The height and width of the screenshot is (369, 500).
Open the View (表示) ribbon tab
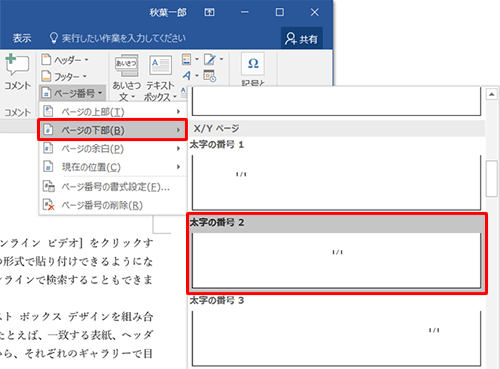click(22, 38)
